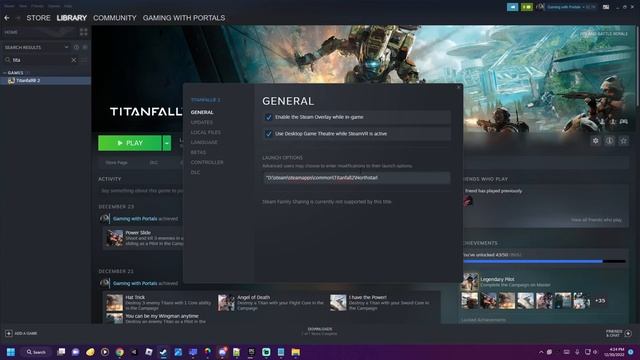This screenshot has width=640, height=360.
Task: Select Titanfall 2 in the games list
Action: coord(45,80)
